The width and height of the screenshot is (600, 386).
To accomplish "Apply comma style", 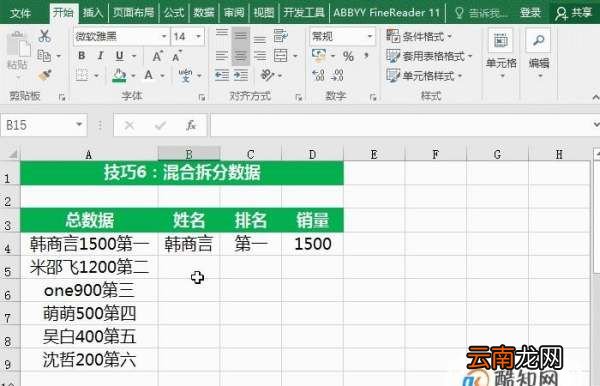I will pyautogui.click(x=366, y=56).
